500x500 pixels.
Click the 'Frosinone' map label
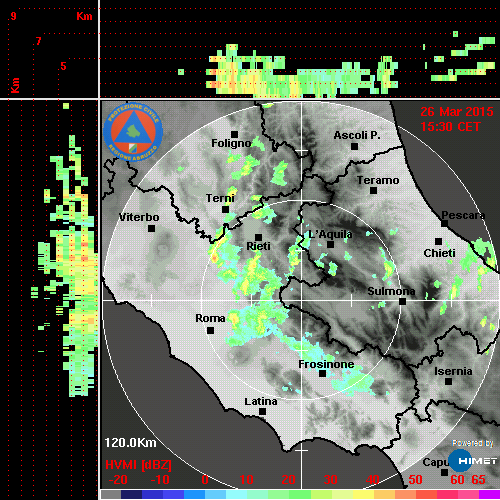pos(326,364)
